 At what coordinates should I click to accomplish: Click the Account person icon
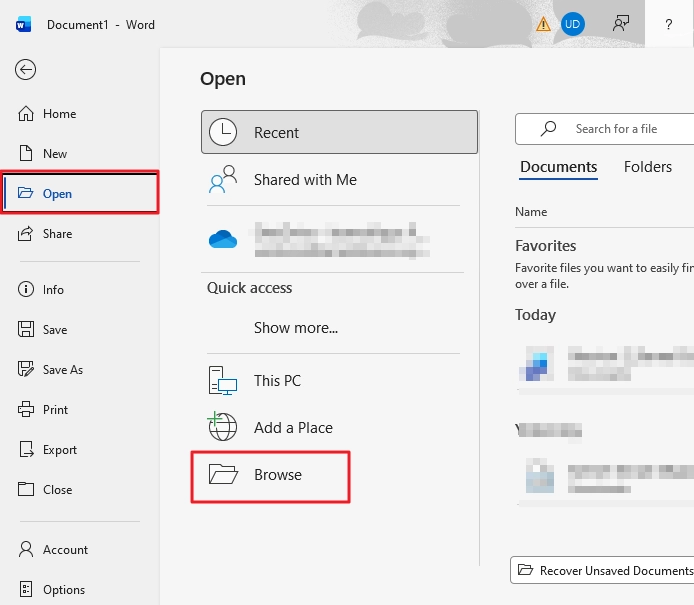(x=26, y=549)
